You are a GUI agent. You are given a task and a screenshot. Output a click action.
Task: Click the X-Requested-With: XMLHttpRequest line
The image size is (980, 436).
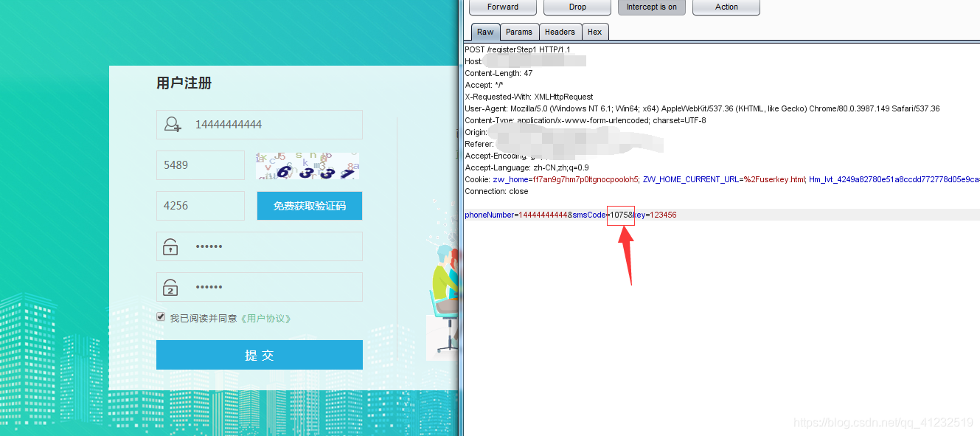pos(529,97)
